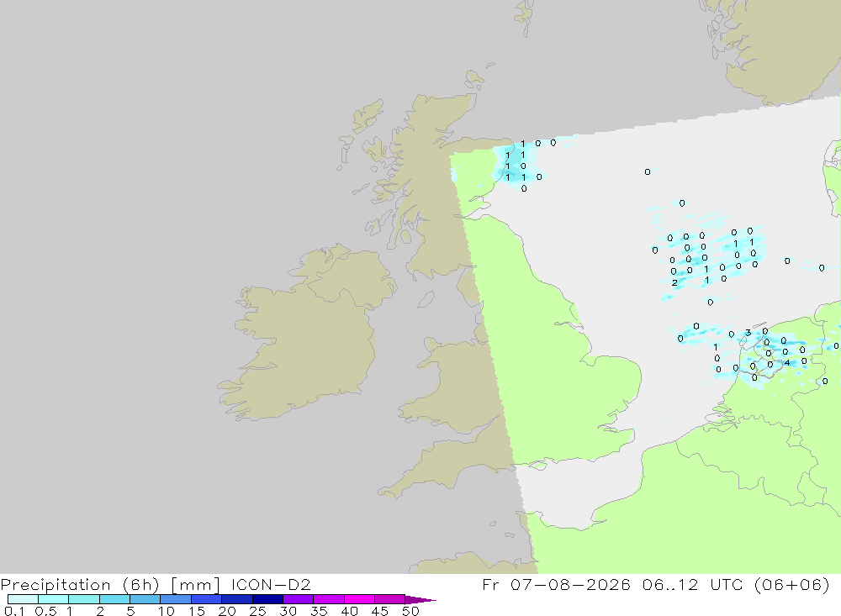
Task: Click the 15–20 mm legend swatch
Action: [206, 599]
